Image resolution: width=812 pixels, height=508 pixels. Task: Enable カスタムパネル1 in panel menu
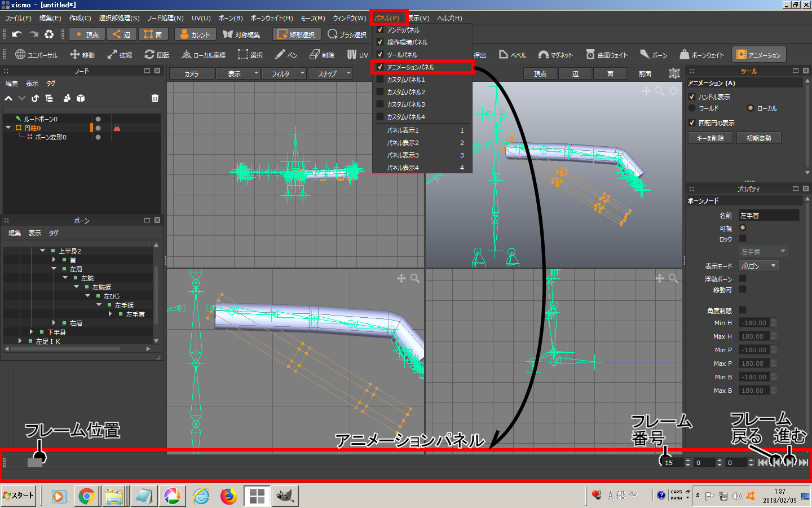(x=380, y=80)
